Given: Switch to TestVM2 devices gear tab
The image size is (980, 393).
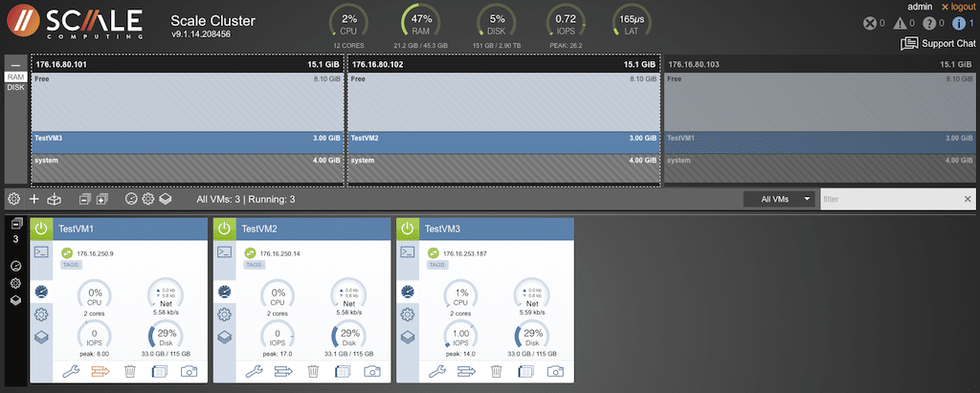Looking at the screenshot, I should click(x=224, y=314).
